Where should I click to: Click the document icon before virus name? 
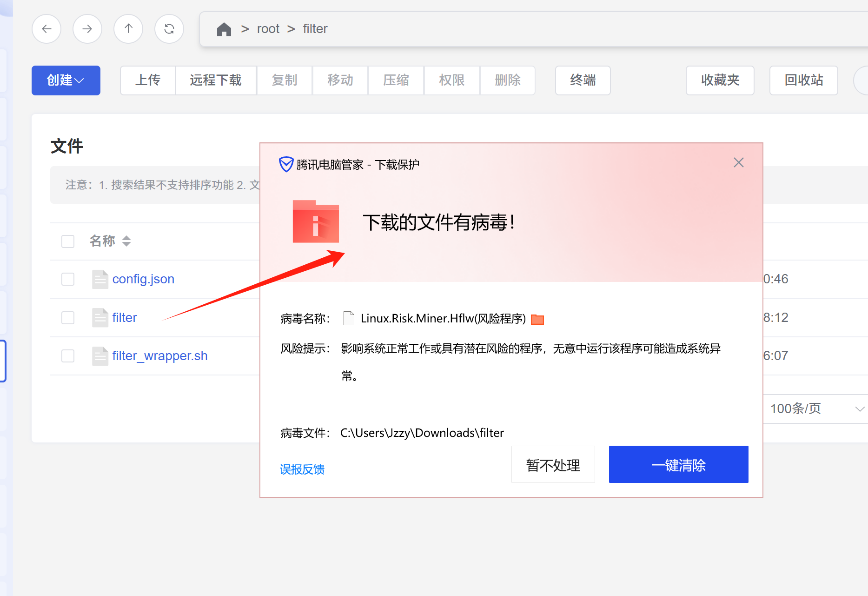point(349,319)
